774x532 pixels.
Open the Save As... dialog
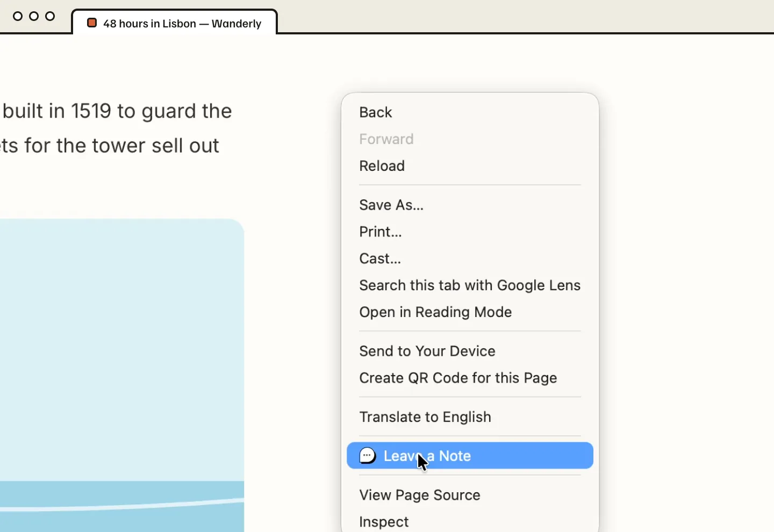pos(470,205)
